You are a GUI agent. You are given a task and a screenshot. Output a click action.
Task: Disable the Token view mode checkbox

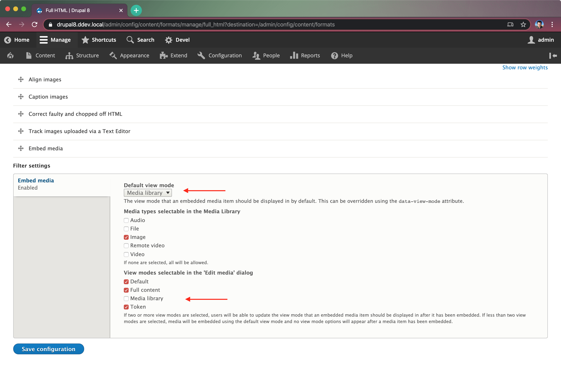tap(126, 307)
